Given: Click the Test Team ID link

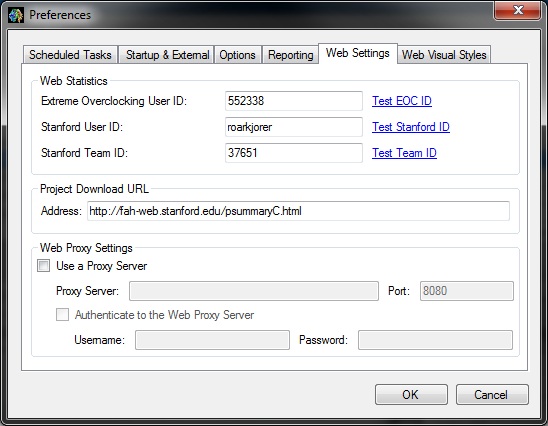Looking at the screenshot, I should coord(404,153).
